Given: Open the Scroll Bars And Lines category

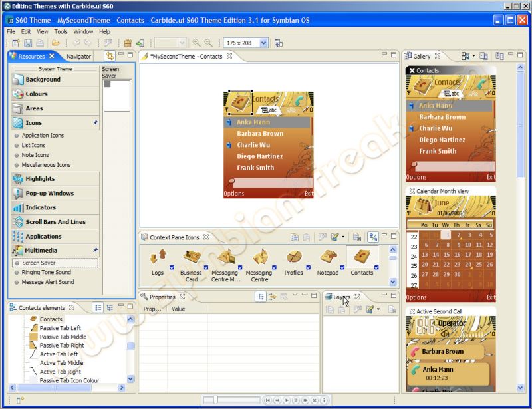Looking at the screenshot, I should 55,222.
